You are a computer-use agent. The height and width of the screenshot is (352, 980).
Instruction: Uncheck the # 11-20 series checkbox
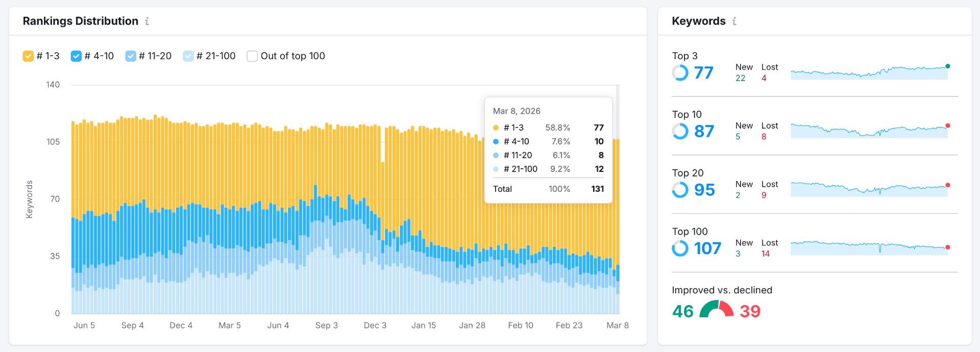click(131, 56)
